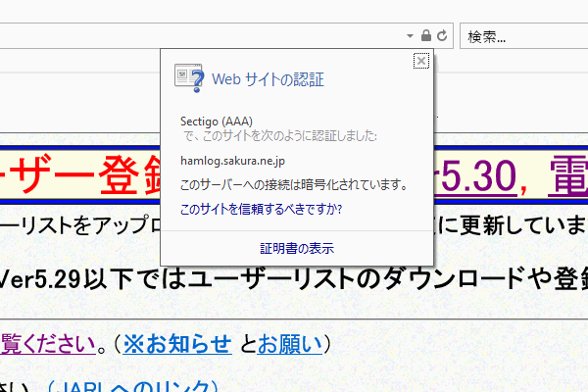Click 'このサーバーへの接続は暗号化されています。' text
The width and height of the screenshot is (588, 392).
(x=294, y=185)
